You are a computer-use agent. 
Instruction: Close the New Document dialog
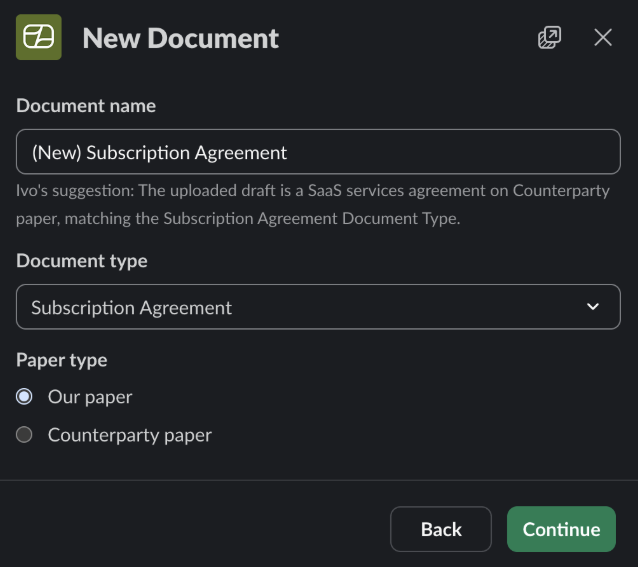(x=603, y=37)
